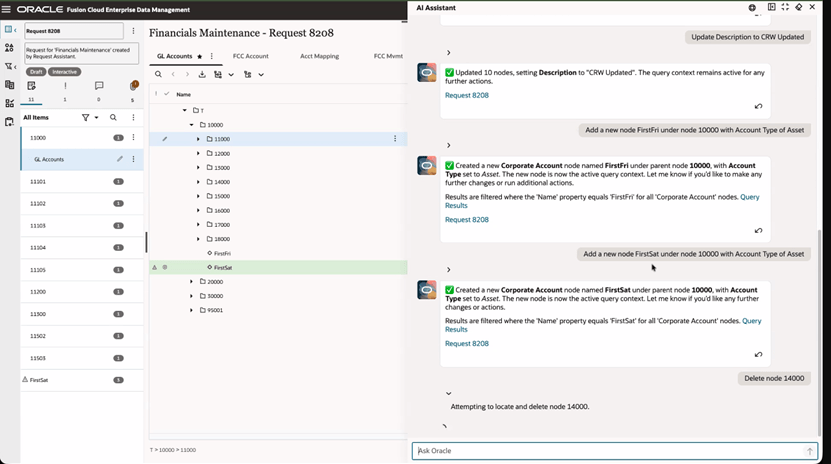Switch to the Acct Mapping tab
Screen dimensions: 831x464
coord(319,57)
